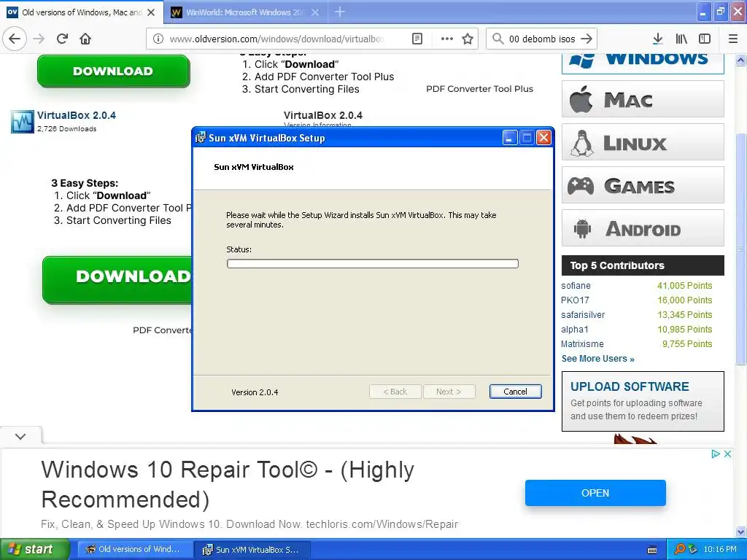
Task: Open the library icon in toolbar
Action: pos(681,39)
